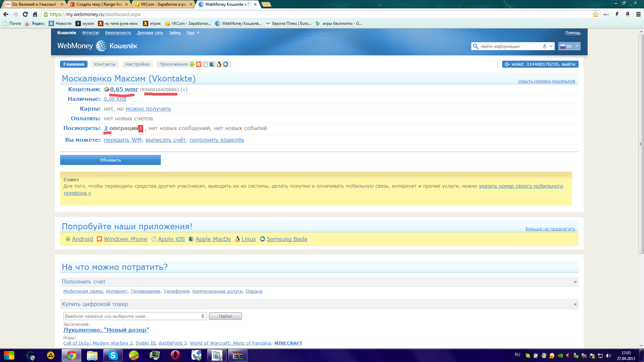Viewport: 644px width, 362px height.
Task: Click the microphone icon in the digital goods search
Action: click(x=203, y=316)
